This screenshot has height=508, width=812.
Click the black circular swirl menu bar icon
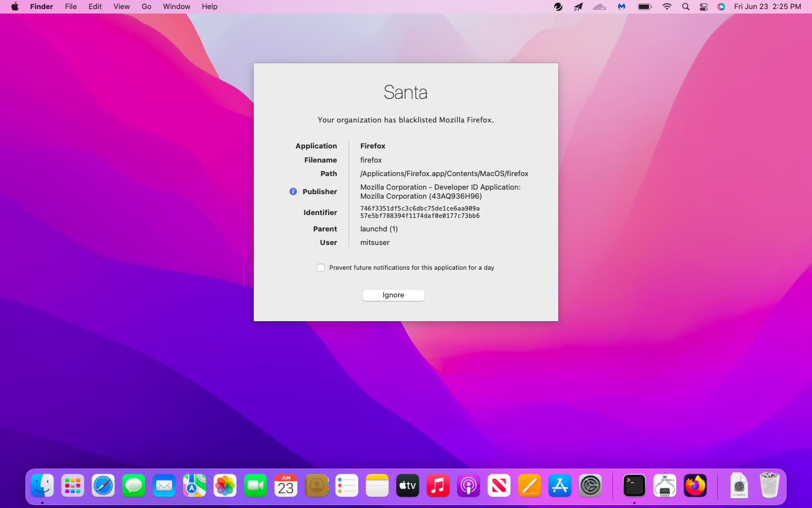pos(558,7)
